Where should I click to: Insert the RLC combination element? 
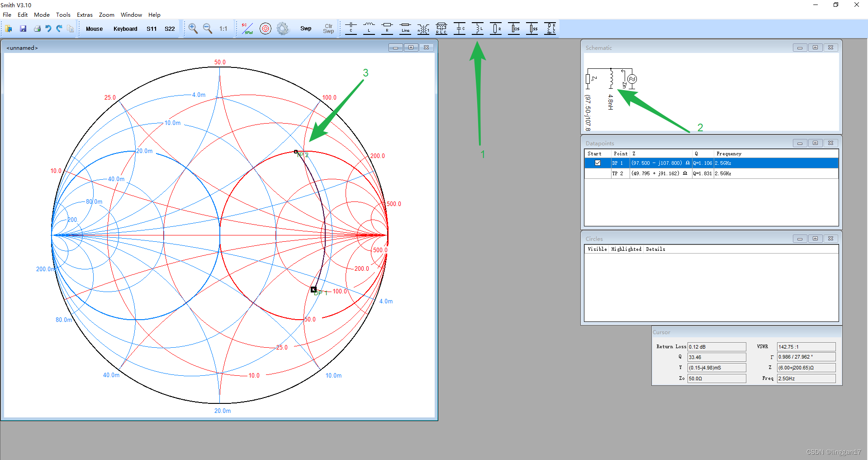pos(441,29)
